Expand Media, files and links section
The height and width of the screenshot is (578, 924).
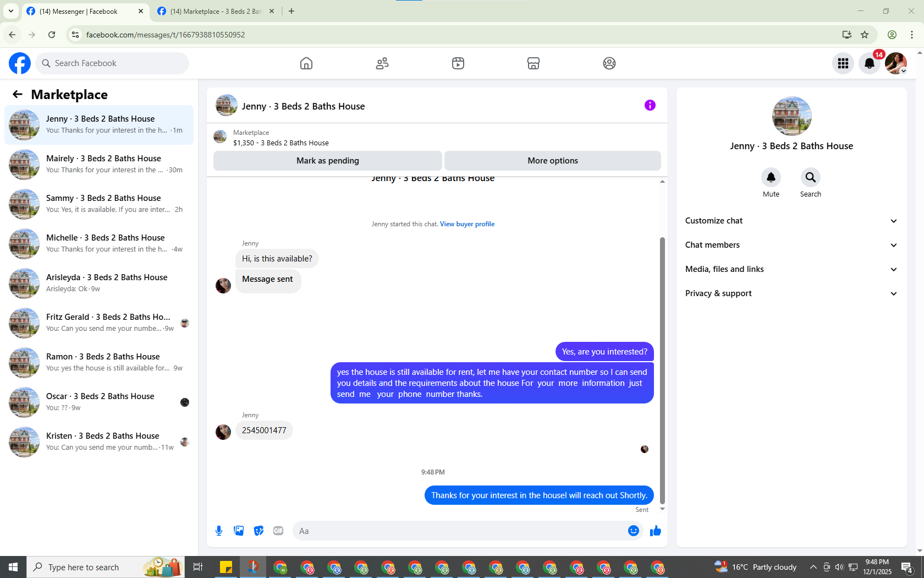[x=791, y=269]
